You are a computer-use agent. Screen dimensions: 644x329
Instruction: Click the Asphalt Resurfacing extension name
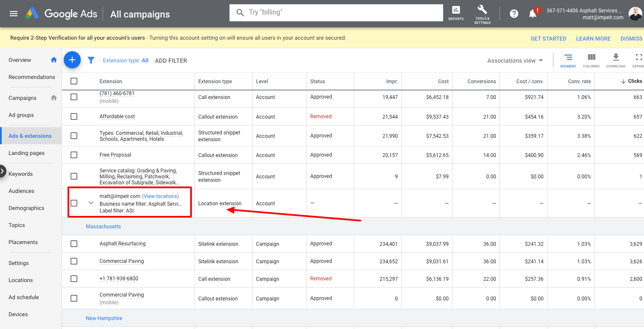(123, 244)
